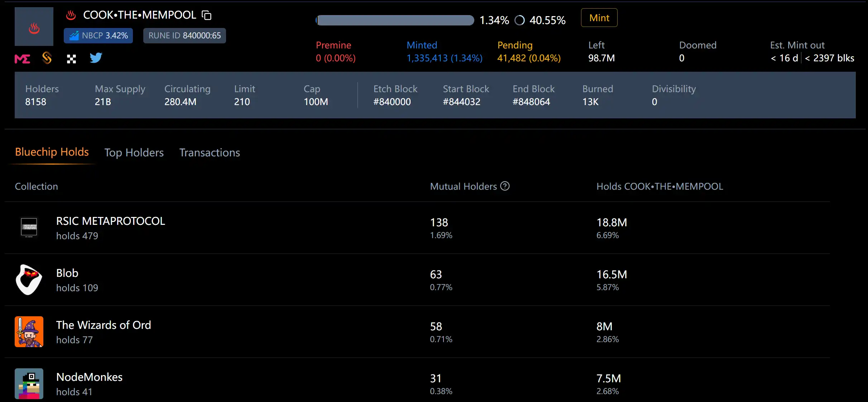Open the large rune flame avatar
Image resolution: width=868 pixels, height=402 pixels.
[34, 27]
